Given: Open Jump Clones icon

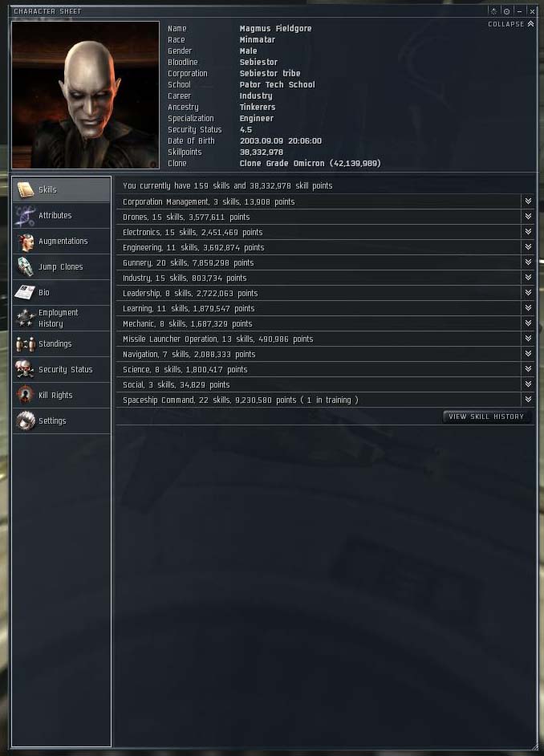Looking at the screenshot, I should click(25, 266).
